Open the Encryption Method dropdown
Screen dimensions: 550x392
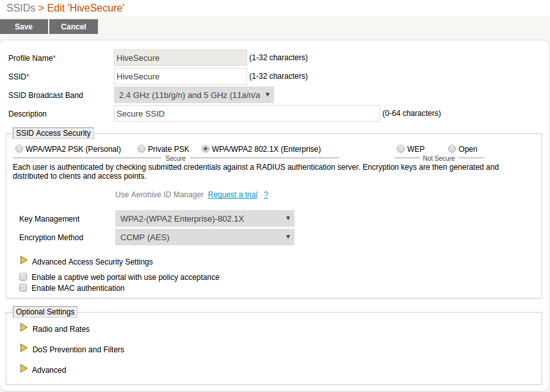(x=204, y=237)
